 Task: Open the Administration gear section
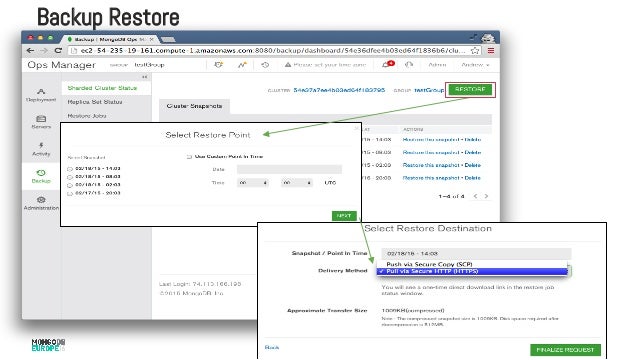click(x=41, y=203)
